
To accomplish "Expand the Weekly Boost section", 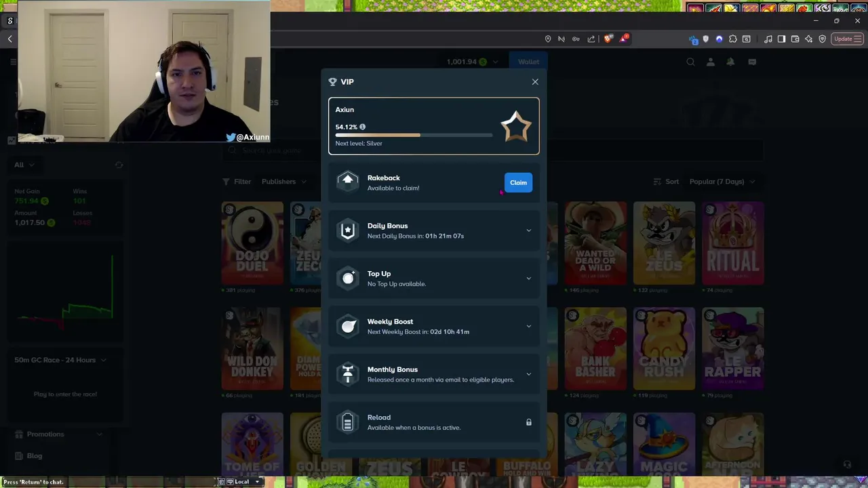I will 529,326.
